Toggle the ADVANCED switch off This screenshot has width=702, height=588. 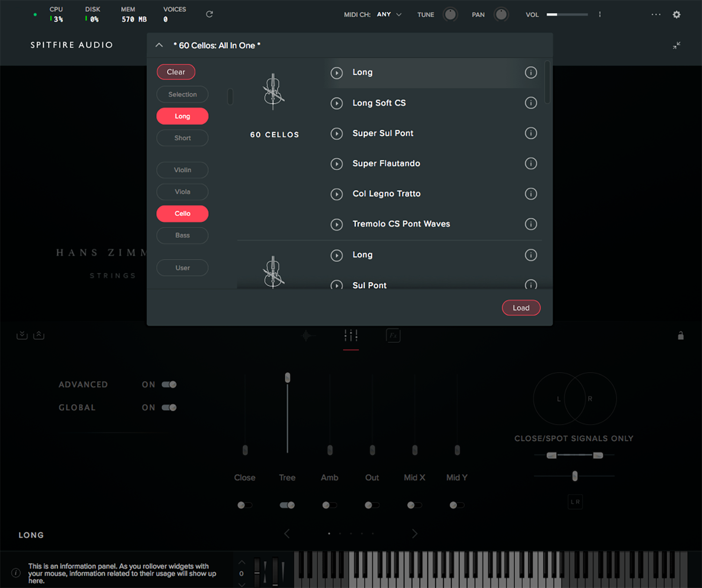tap(169, 384)
